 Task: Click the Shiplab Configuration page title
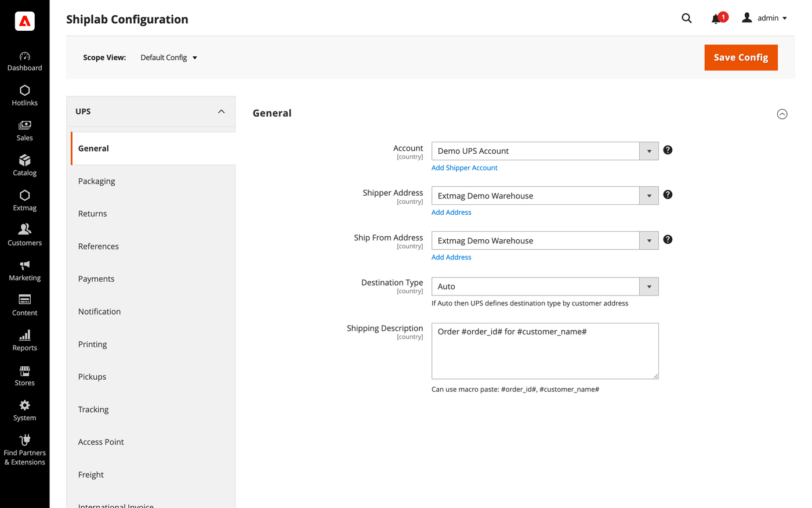[127, 19]
